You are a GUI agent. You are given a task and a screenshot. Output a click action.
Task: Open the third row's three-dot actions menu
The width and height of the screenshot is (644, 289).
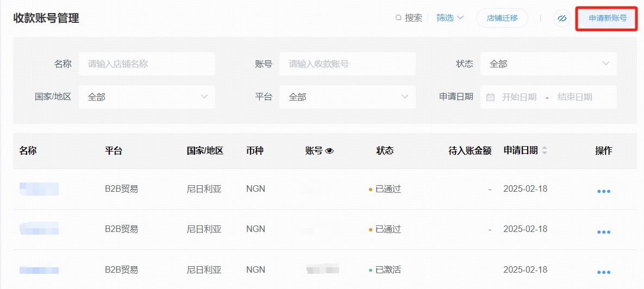coord(603,272)
